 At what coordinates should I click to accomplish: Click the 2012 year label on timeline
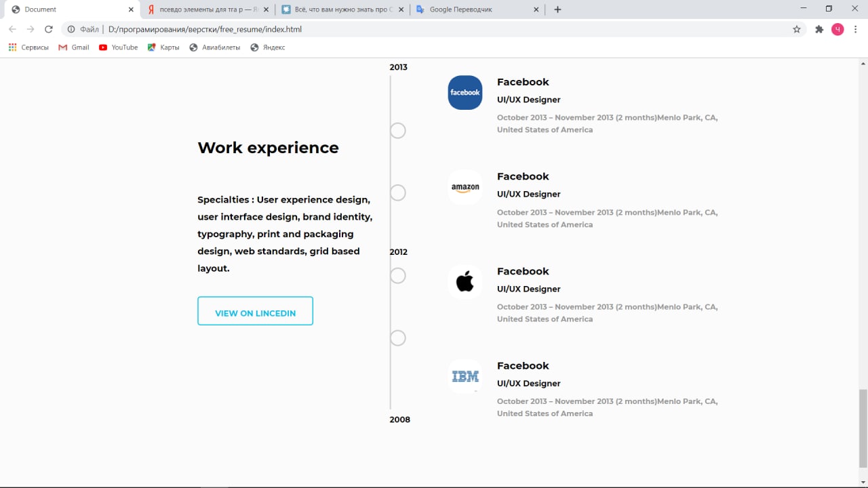pyautogui.click(x=399, y=252)
